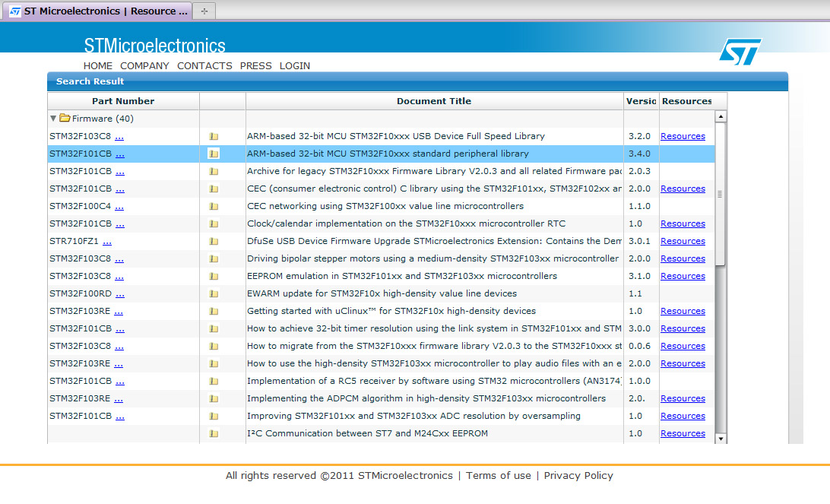Click part number STR710FZ1

pos(74,241)
